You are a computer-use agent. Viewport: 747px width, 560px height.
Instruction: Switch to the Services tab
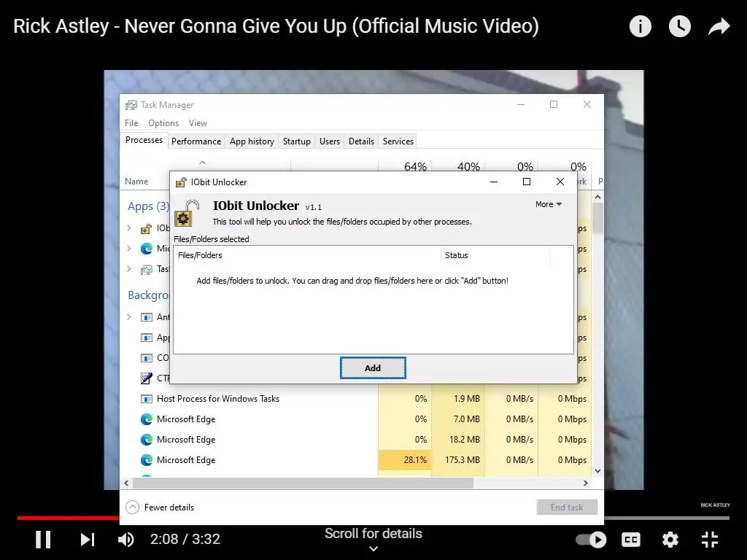click(398, 141)
